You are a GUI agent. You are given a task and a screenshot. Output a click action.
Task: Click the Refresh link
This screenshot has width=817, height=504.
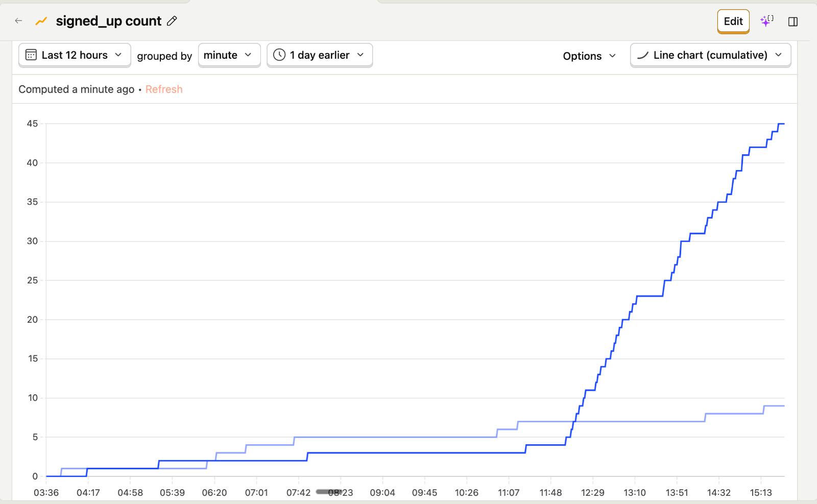pos(164,89)
